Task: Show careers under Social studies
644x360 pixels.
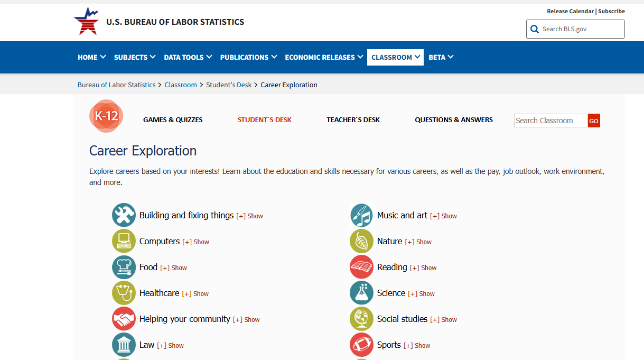Action: [x=444, y=320]
